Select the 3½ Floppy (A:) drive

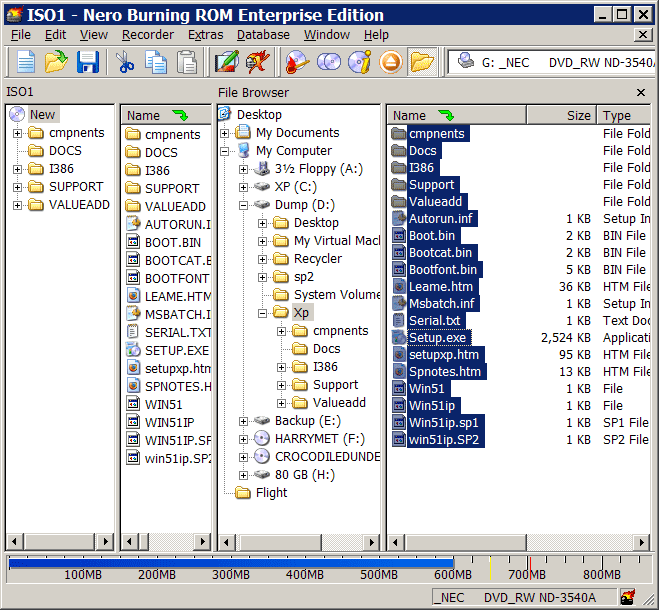click(x=319, y=169)
